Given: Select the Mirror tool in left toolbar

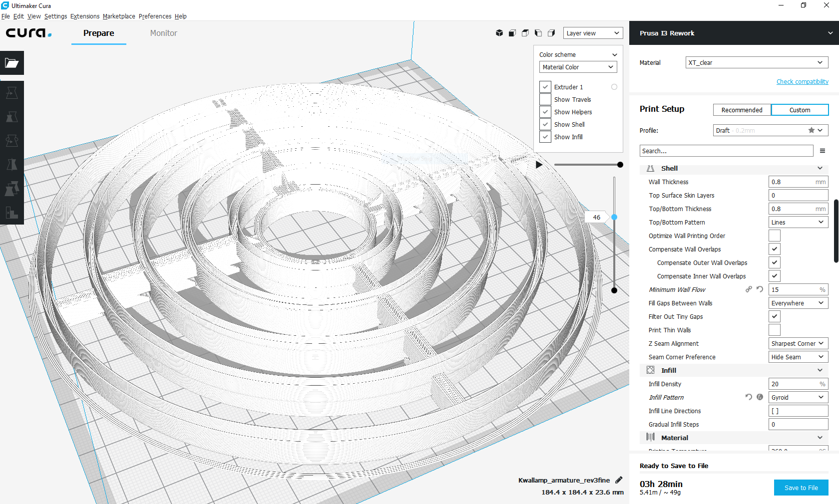Looking at the screenshot, I should click(12, 165).
